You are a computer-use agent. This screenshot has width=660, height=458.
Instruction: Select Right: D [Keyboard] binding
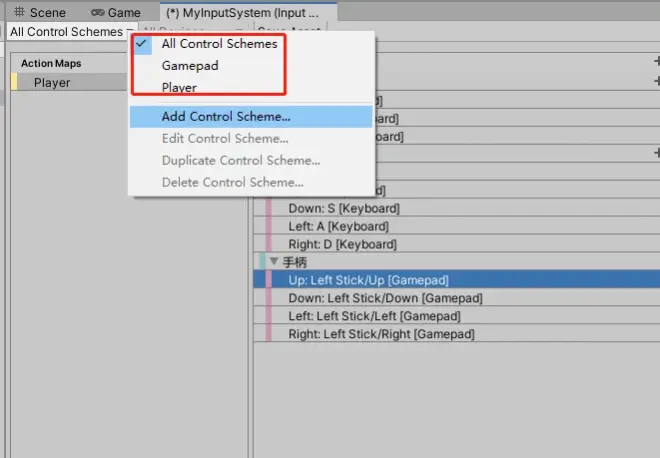[x=456, y=244]
